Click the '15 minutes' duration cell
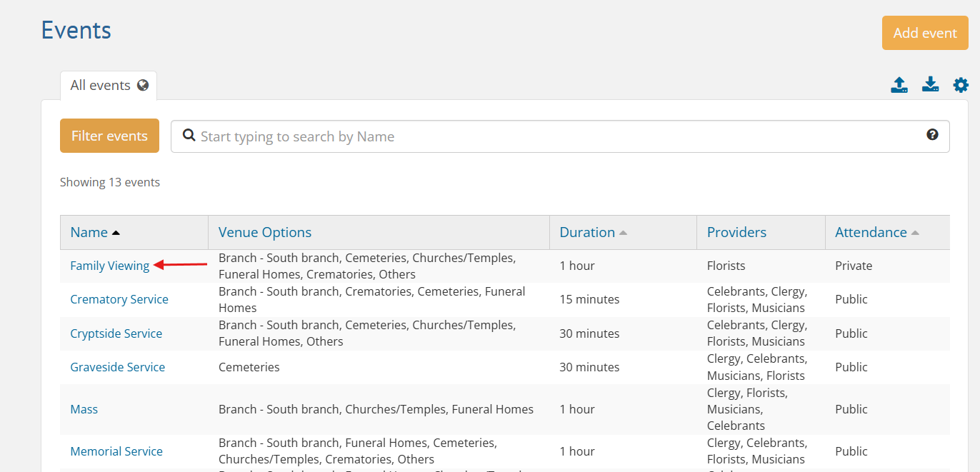The height and width of the screenshot is (472, 980). click(589, 299)
